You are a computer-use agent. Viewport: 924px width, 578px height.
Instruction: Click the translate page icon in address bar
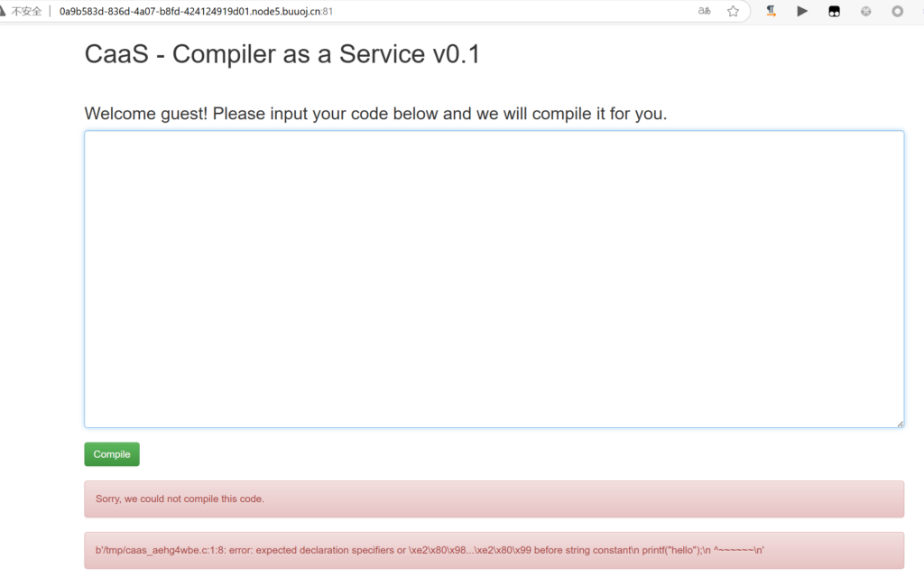pyautogui.click(x=705, y=12)
